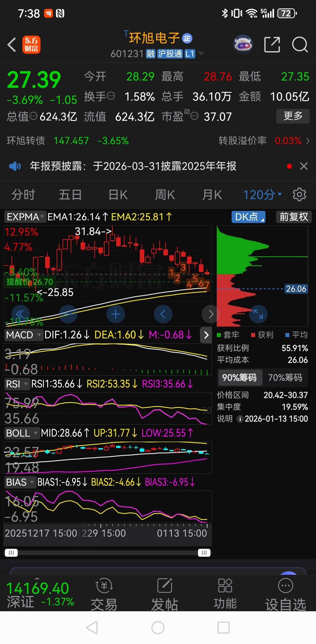Image resolution: width=316 pixels, height=644 pixels.
Task: Tap info icon beside 说明
Action: point(240,419)
